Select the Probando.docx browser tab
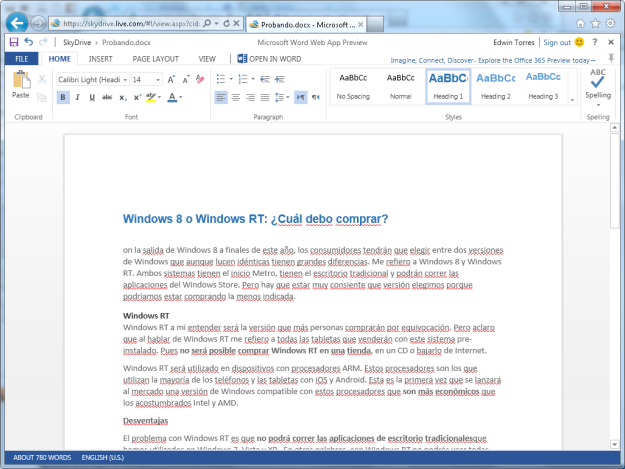Screen dimensions: 625x469 (x=306, y=25)
